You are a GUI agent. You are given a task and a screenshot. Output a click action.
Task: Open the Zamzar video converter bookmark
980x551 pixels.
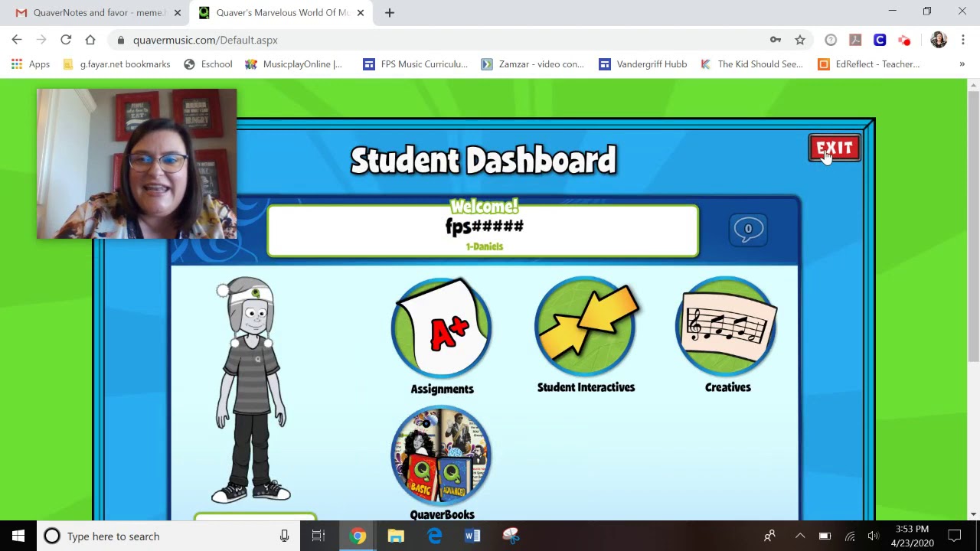pos(532,64)
